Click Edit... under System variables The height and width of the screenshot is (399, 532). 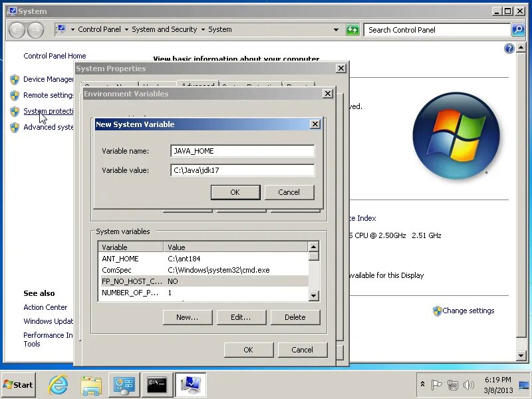(x=241, y=317)
